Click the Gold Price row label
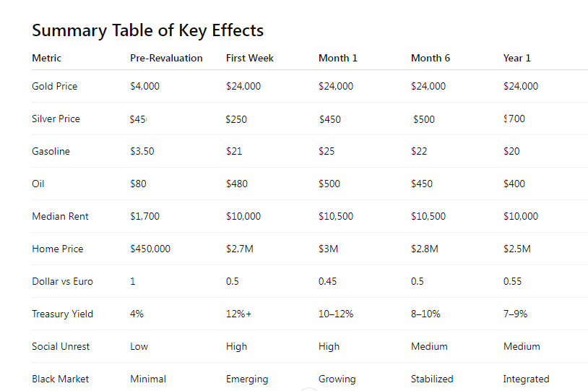Image resolution: width=588 pixels, height=391 pixels. coord(55,86)
